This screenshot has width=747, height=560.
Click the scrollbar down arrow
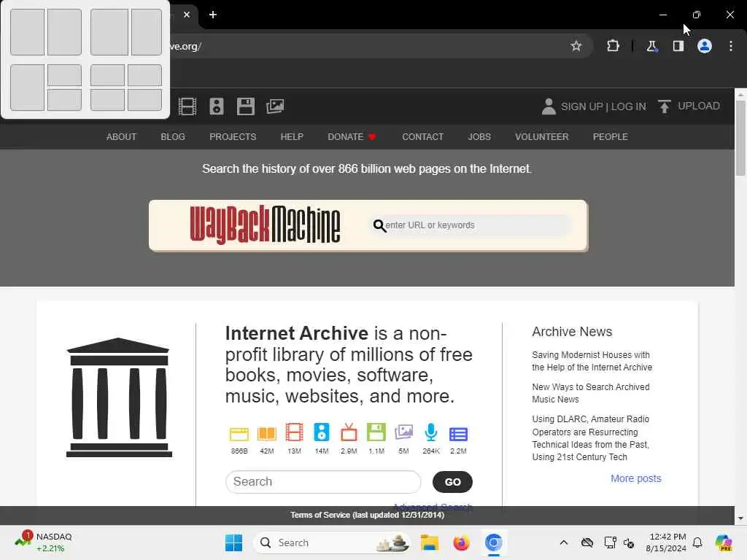(x=740, y=518)
